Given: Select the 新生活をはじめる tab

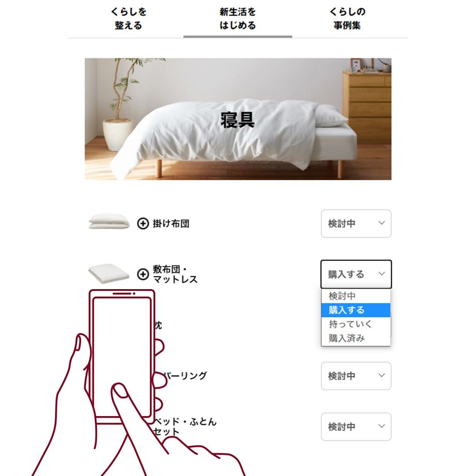Looking at the screenshot, I should pos(238,19).
